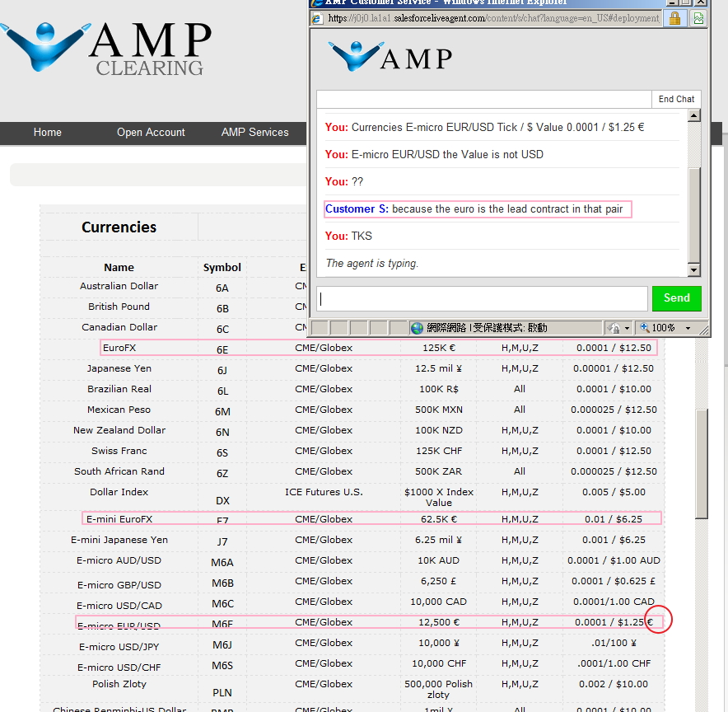This screenshot has height=712, width=728.
Task: Click the 500,000 Polish zloty size cell
Action: [x=438, y=689]
